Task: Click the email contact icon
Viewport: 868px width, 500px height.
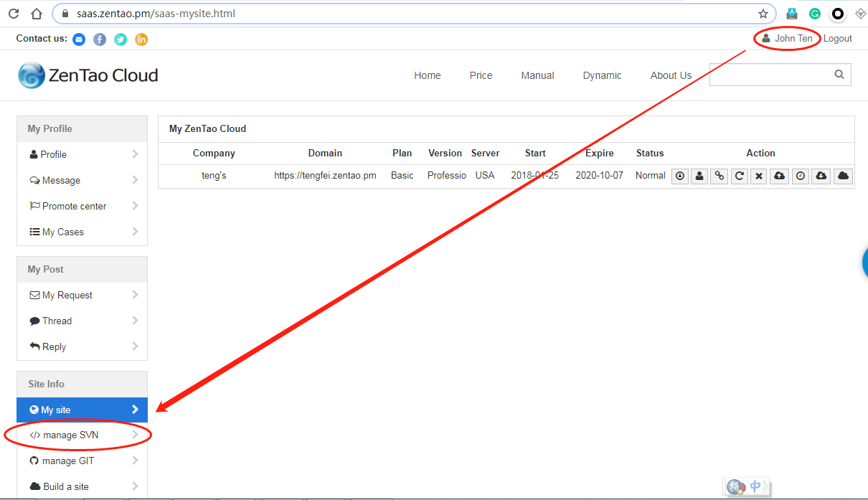Action: [x=79, y=39]
